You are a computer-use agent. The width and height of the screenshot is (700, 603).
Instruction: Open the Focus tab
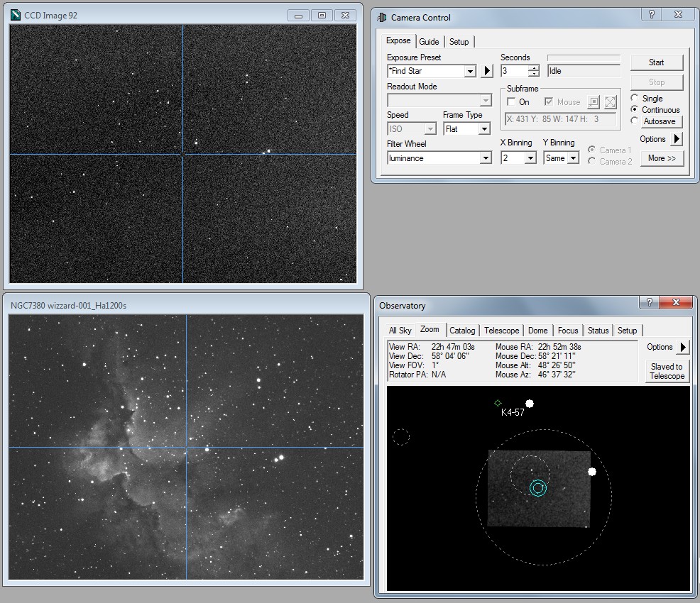568,331
